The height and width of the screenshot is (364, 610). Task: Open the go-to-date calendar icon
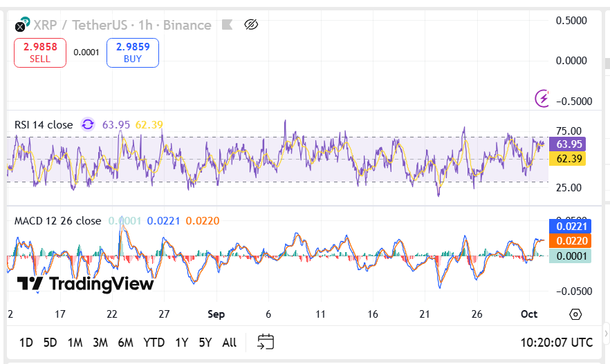(266, 342)
